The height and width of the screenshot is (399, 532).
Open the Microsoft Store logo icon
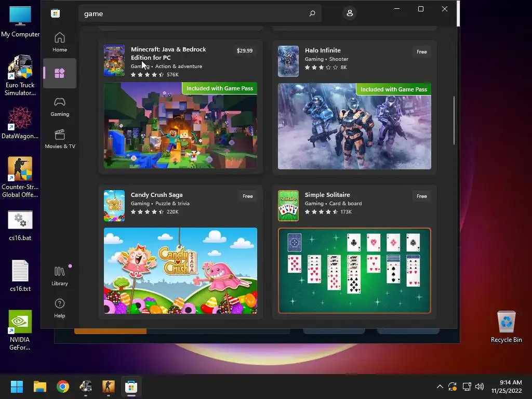pyautogui.click(x=55, y=13)
